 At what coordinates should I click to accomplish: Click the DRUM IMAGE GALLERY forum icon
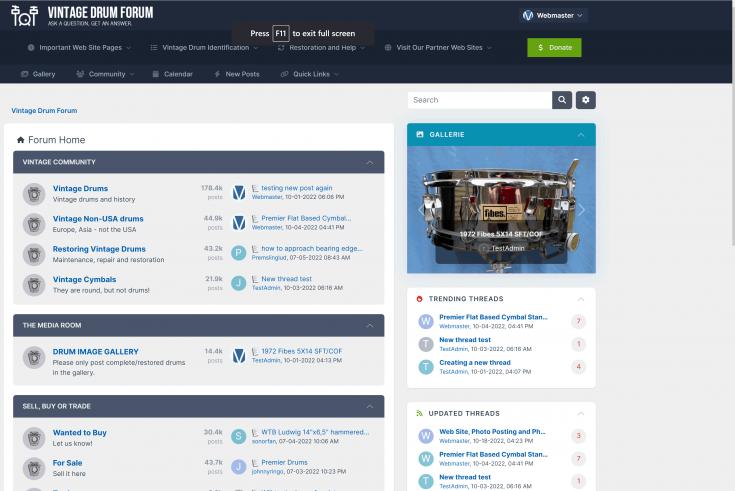tap(34, 357)
